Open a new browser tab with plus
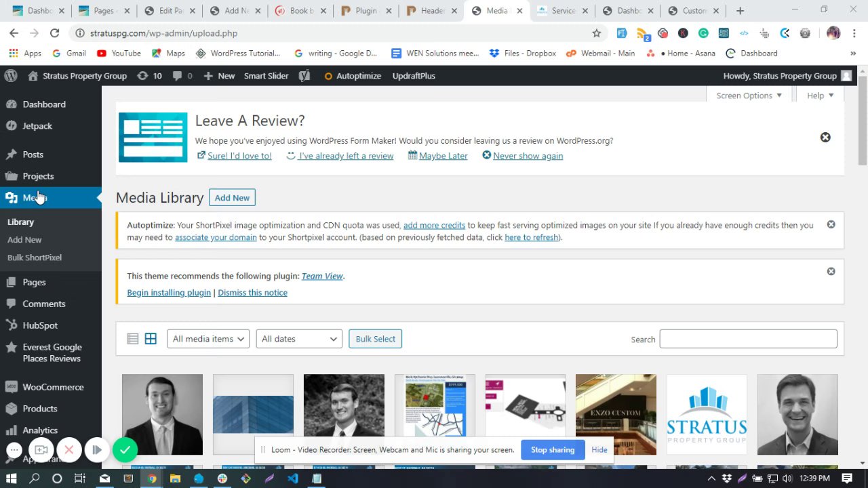Viewport: 868px width, 488px height. [x=740, y=11]
